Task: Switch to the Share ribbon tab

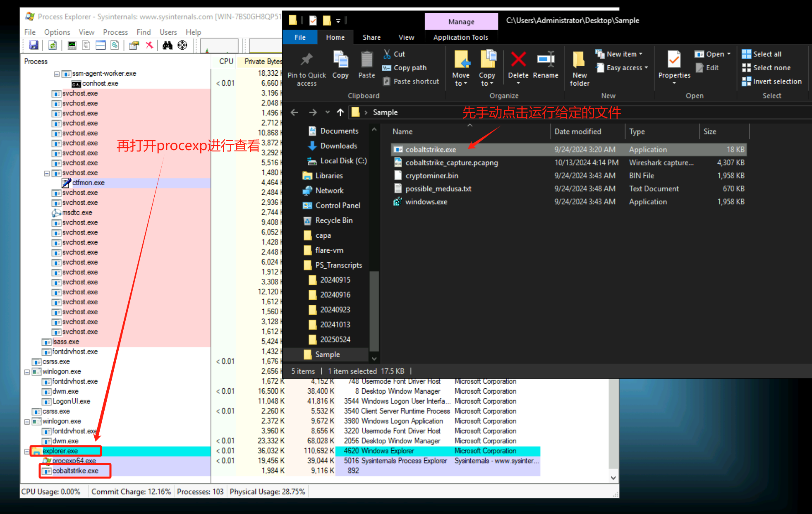Action: pyautogui.click(x=371, y=37)
